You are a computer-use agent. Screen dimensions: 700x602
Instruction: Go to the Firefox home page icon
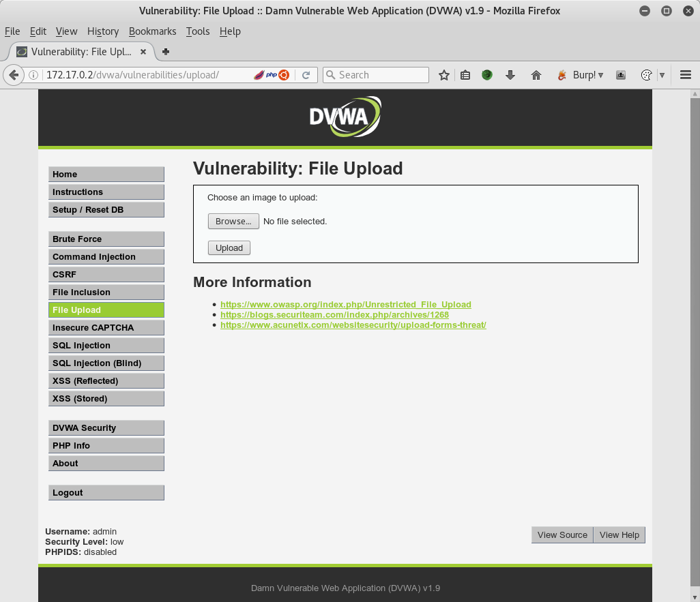click(x=536, y=75)
